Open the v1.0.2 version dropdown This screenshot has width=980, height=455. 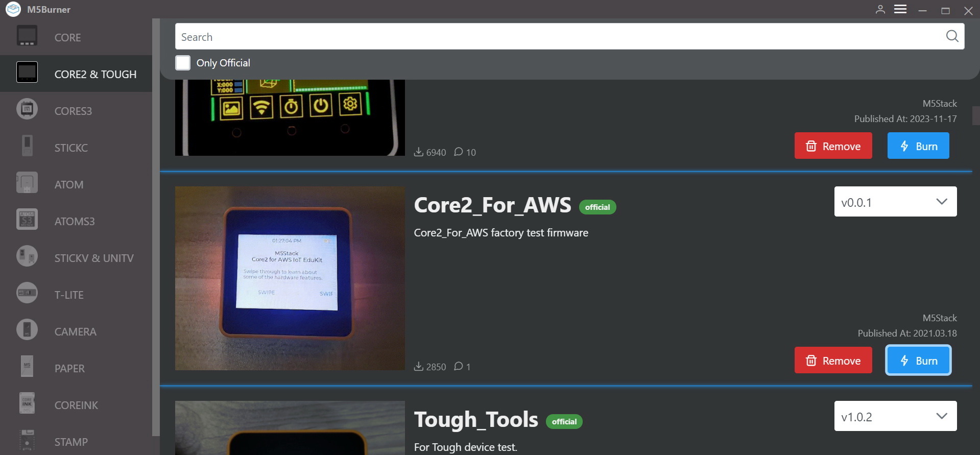click(895, 416)
